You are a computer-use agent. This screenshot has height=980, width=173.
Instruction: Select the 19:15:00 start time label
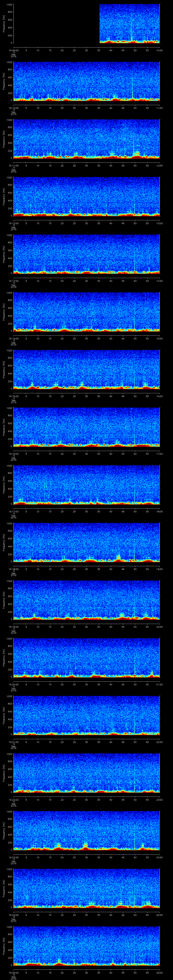13,396
